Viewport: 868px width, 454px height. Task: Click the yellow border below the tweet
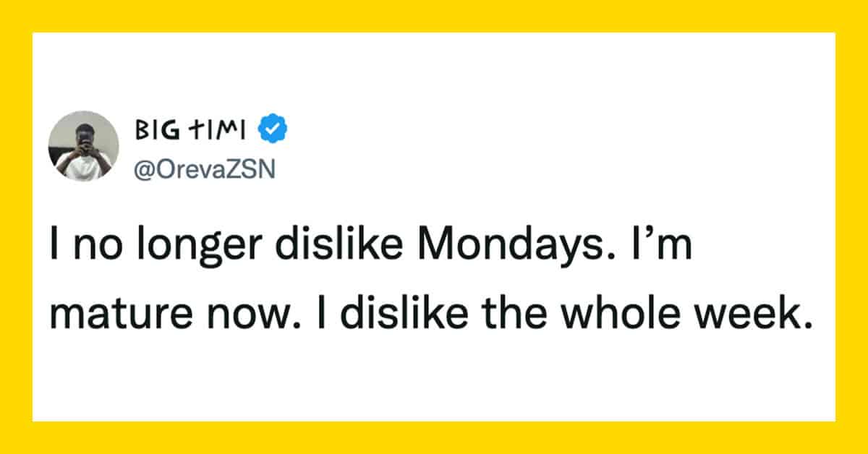pos(434,438)
